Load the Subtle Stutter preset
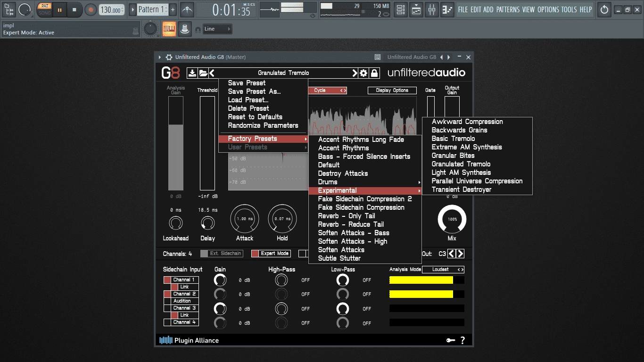This screenshot has height=362, width=644. 339,258
